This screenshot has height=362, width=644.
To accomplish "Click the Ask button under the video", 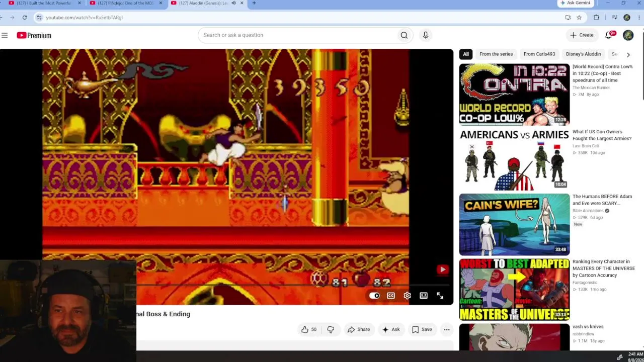I will (x=391, y=329).
